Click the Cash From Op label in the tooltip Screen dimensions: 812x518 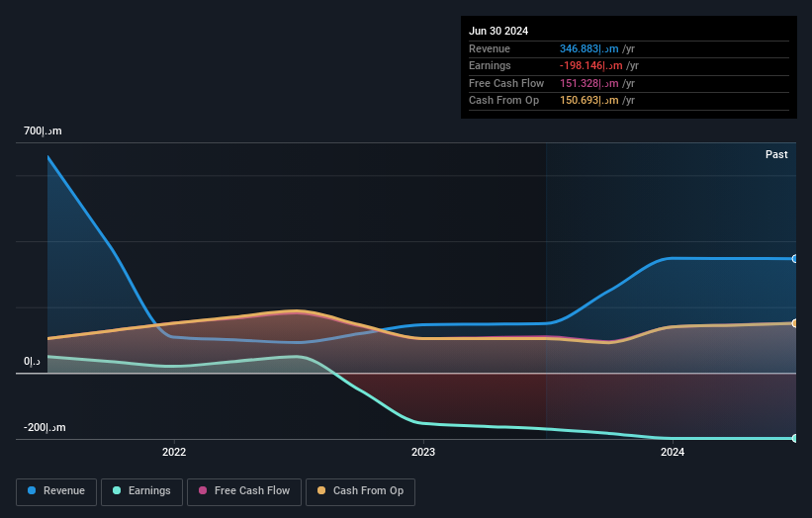[x=503, y=101]
